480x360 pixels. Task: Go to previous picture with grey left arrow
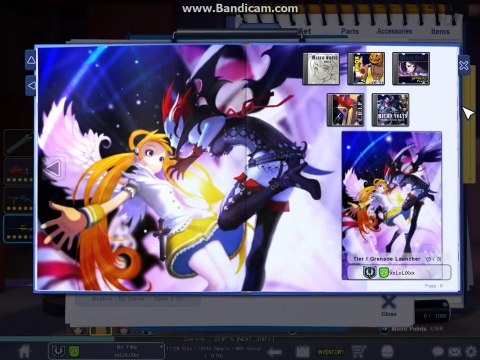[x=54, y=168]
